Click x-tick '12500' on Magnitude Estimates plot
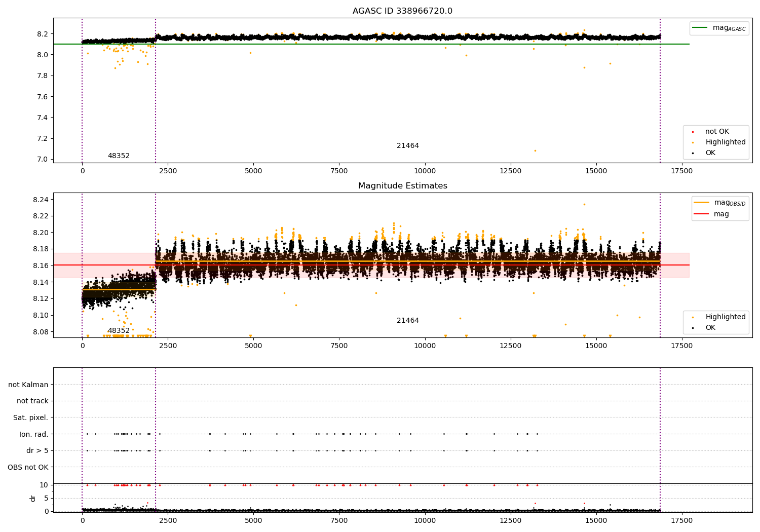 tap(510, 346)
